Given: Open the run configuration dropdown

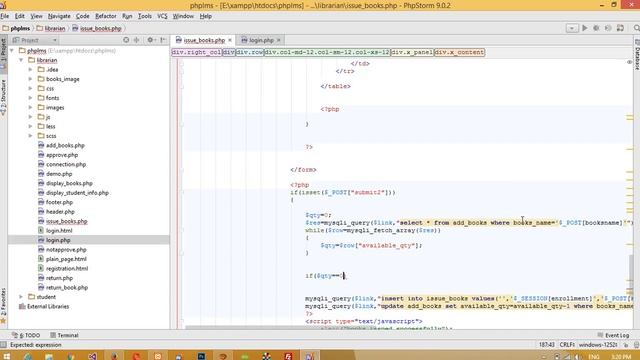Looking at the screenshot, I should (572, 28).
